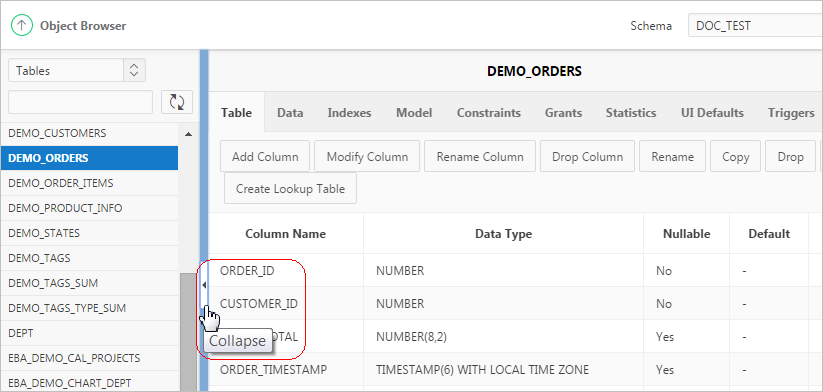Screen dimensions: 823x392
Task: Select DEMO_CUSTOMERS in the table list
Action: [x=89, y=133]
